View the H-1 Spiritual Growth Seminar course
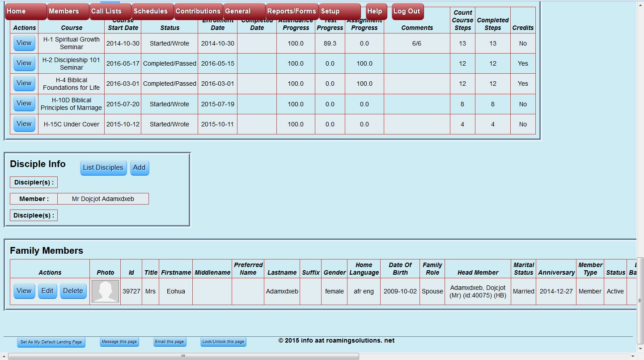644x360 pixels. point(24,43)
